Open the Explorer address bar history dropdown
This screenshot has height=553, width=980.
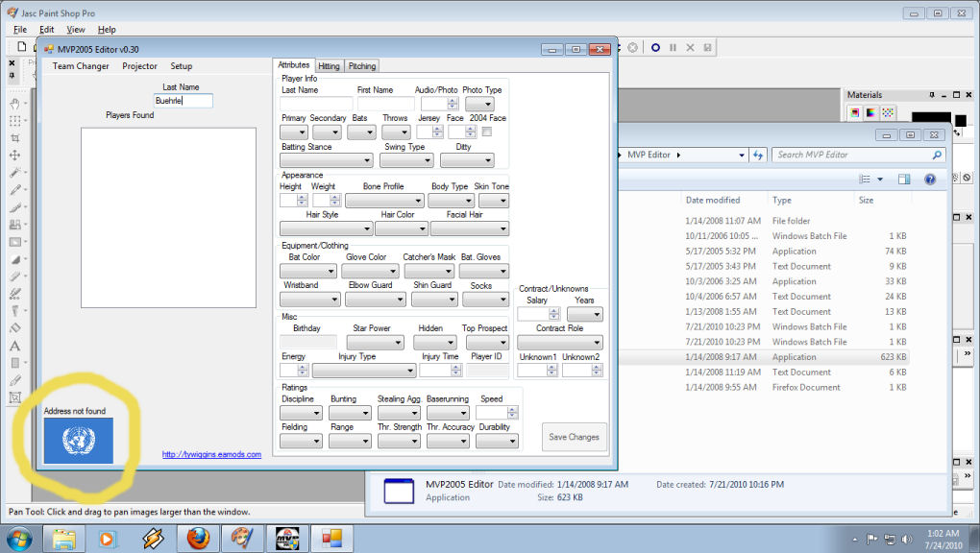pos(742,155)
